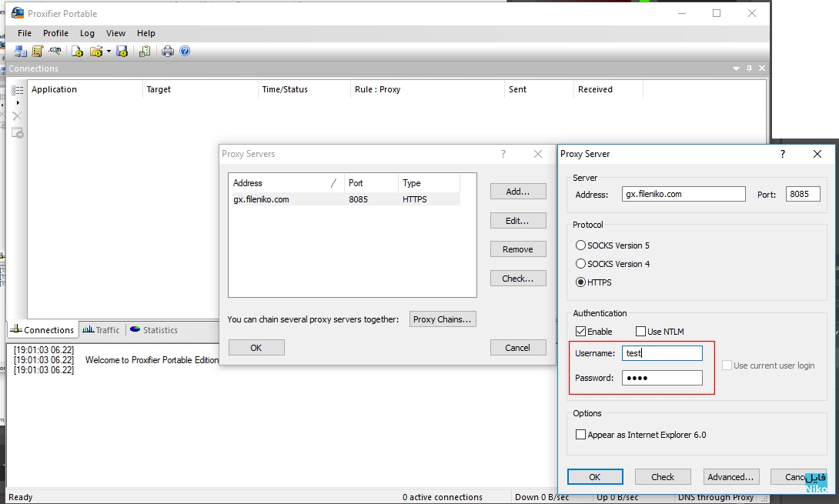839x504 pixels.
Task: Toggle the Use NTLM checkbox
Action: pyautogui.click(x=640, y=332)
